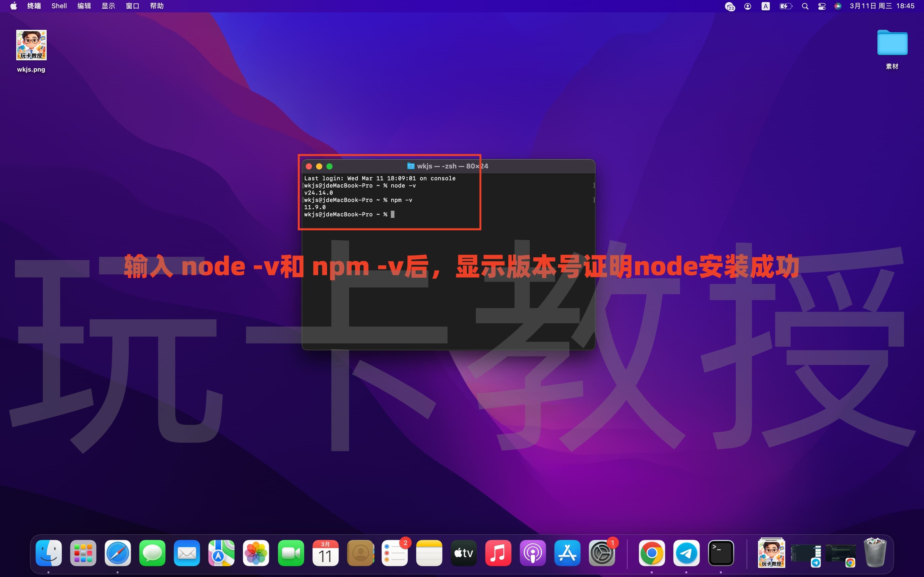This screenshot has height=577, width=924.
Task: Launch Safari browser from the Dock
Action: coord(118,553)
